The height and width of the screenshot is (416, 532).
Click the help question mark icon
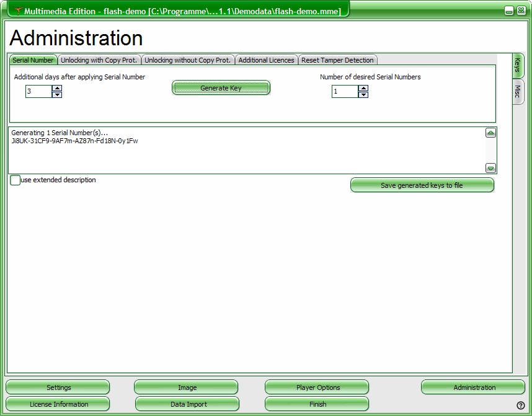(521, 405)
